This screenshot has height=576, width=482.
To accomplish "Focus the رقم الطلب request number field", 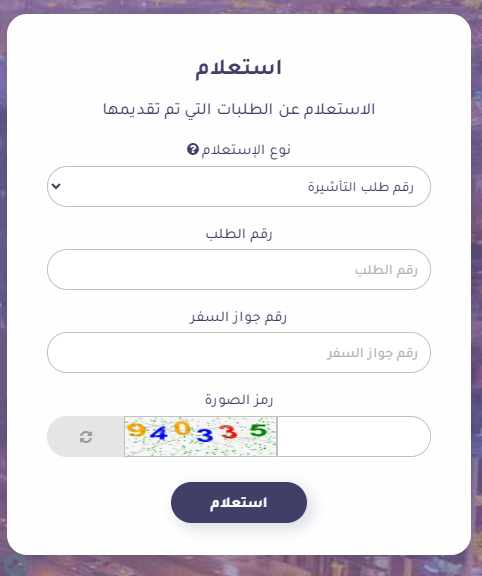I will point(239,270).
